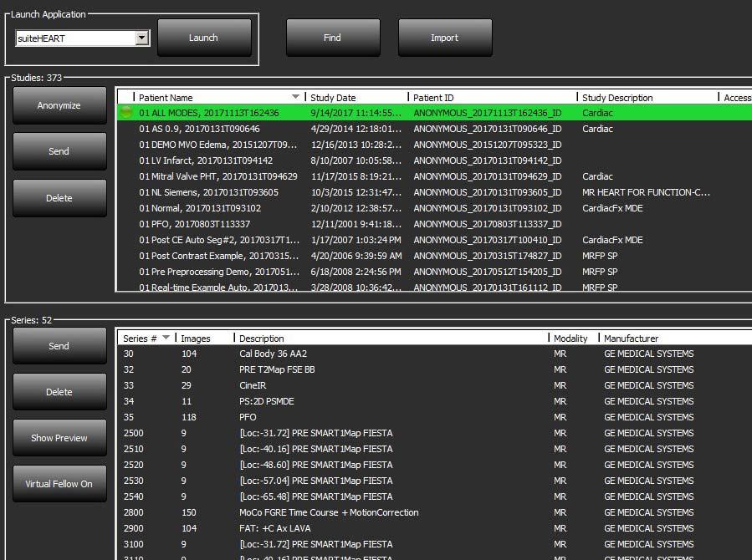Click the Show Preview button
This screenshot has width=752, height=560.
click(x=59, y=438)
